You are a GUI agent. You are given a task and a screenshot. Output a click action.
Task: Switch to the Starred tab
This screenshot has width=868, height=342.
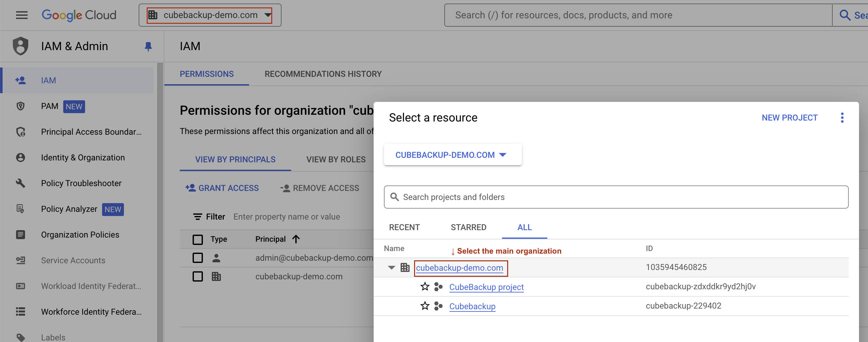click(468, 227)
